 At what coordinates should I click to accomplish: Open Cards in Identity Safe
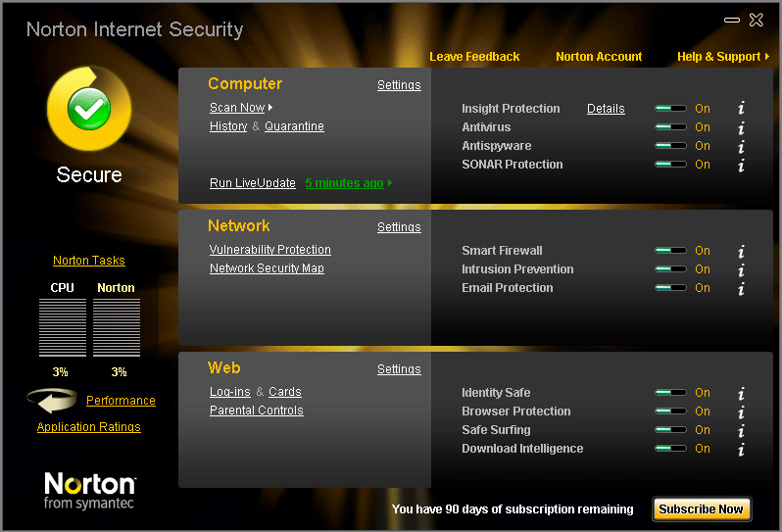click(285, 392)
